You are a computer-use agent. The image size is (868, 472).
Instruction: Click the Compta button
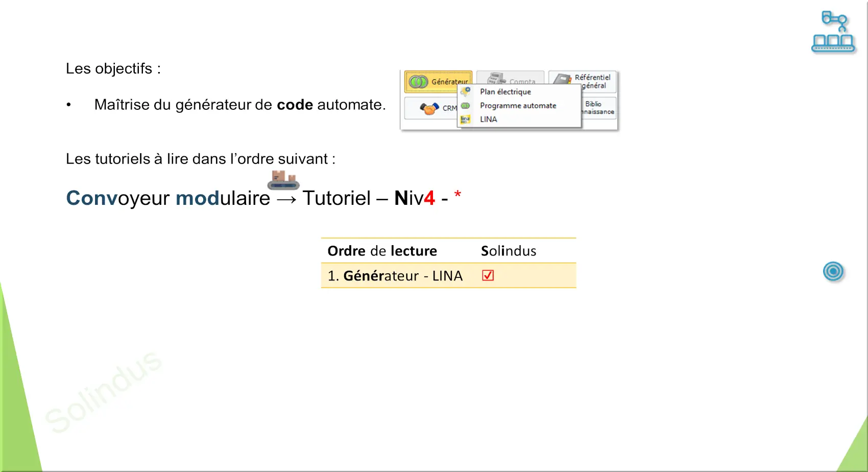[x=511, y=78]
